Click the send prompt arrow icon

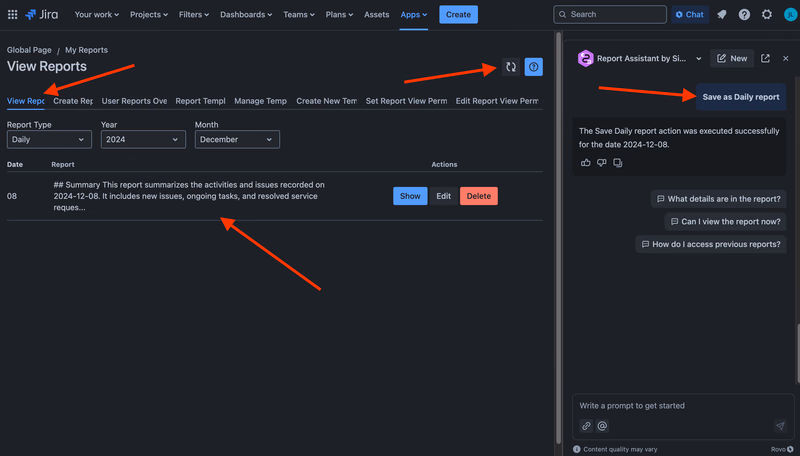pos(780,426)
